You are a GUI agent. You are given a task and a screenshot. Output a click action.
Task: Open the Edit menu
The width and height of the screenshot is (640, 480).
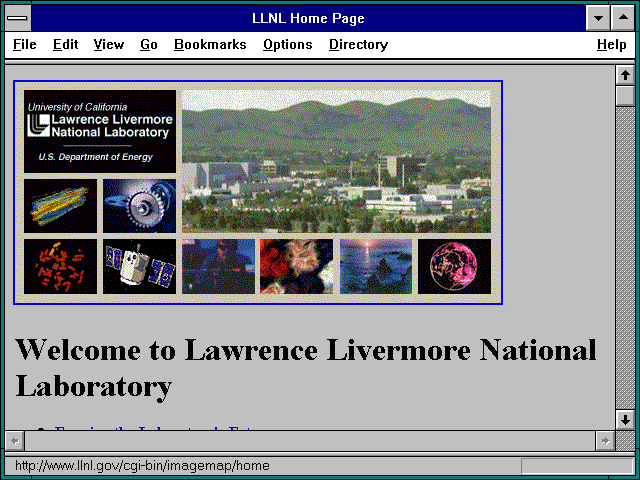click(x=65, y=44)
